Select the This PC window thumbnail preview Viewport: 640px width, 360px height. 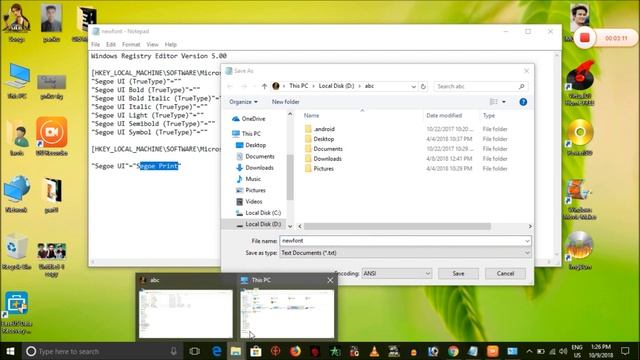(x=287, y=313)
